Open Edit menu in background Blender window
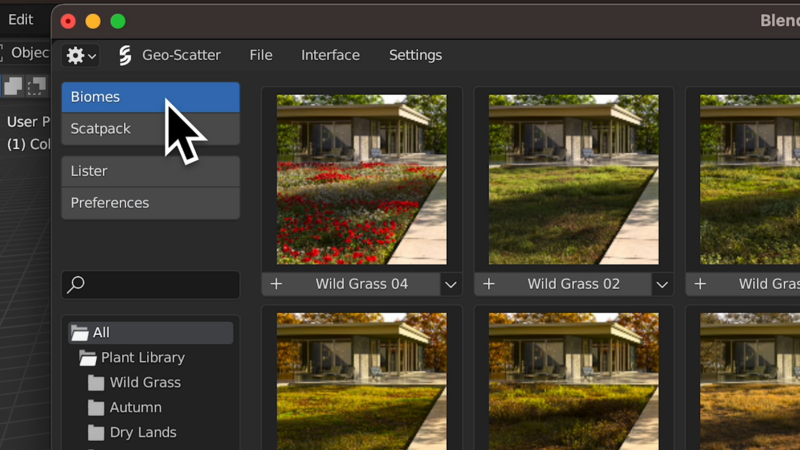800x450 pixels. (20, 19)
